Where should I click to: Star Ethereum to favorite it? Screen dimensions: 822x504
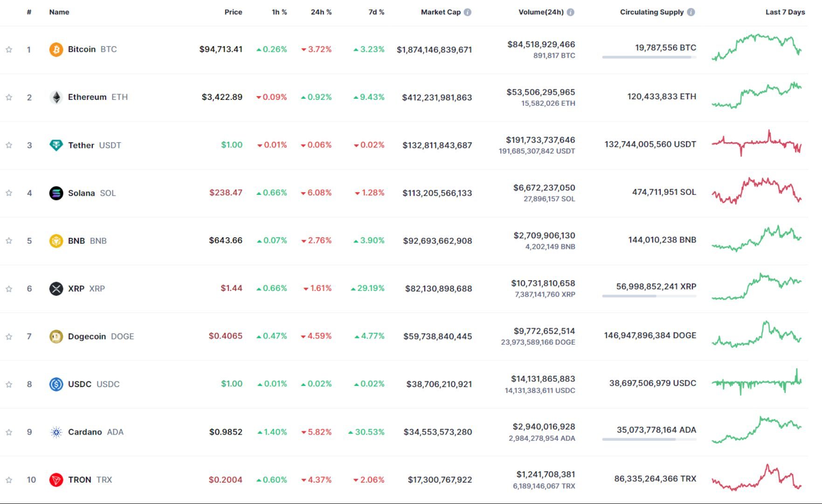[8, 97]
